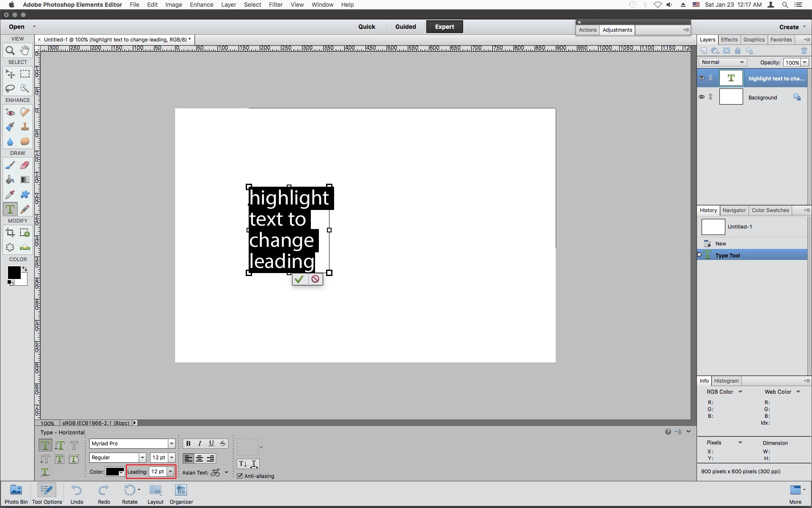The image size is (812, 508).
Task: Click the Undo button
Action: click(77, 494)
